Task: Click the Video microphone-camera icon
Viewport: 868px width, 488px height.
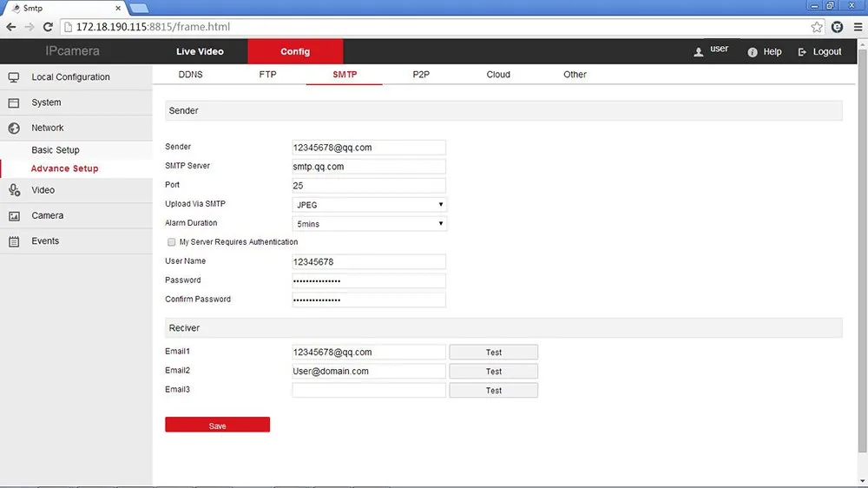Action: (15, 190)
